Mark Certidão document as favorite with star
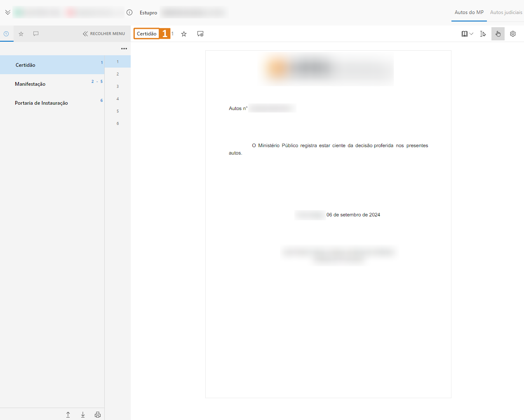This screenshot has width=524, height=420. click(184, 34)
